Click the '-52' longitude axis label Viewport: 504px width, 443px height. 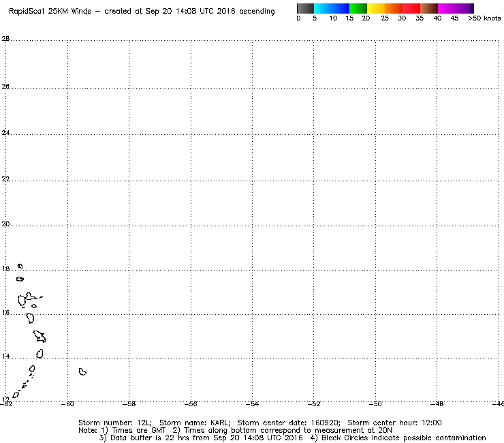(314, 404)
